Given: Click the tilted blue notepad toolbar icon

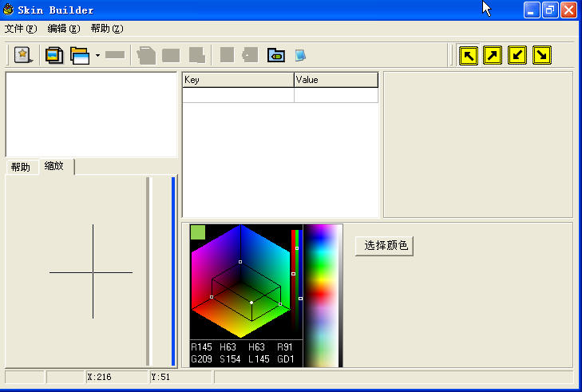Looking at the screenshot, I should [x=300, y=56].
